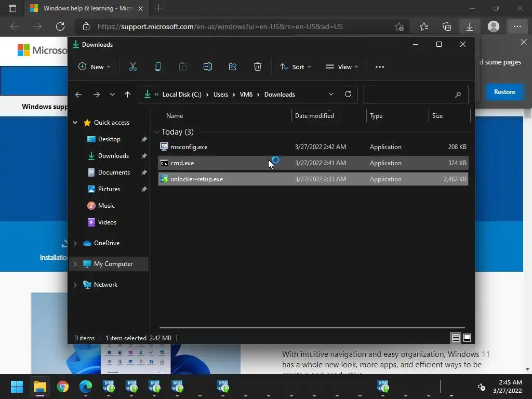Switch to large thumbnails view icon in status bar
532x399 pixels.
[x=467, y=338]
